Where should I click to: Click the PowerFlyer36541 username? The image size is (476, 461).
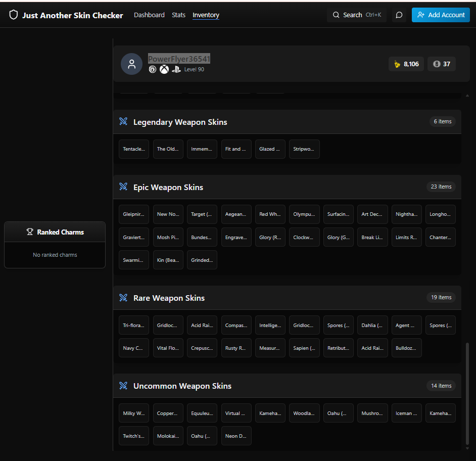coord(179,59)
